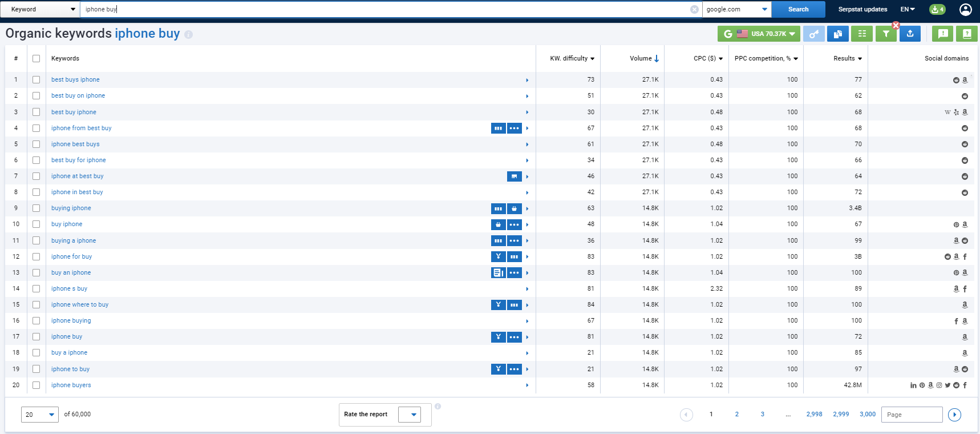Viewport: 980px width, 434px height.
Task: Check the box for best buy iphone
Action: click(37, 112)
